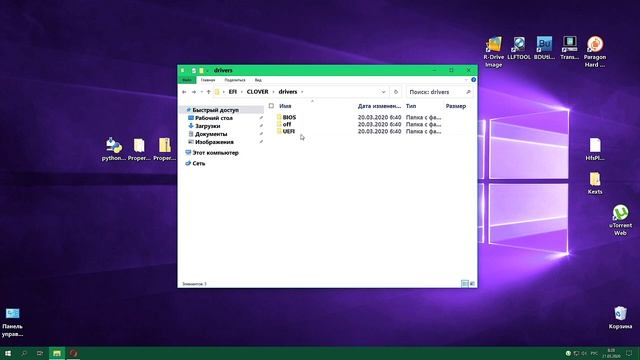
Task: Sort by Размер column header
Action: click(456, 106)
